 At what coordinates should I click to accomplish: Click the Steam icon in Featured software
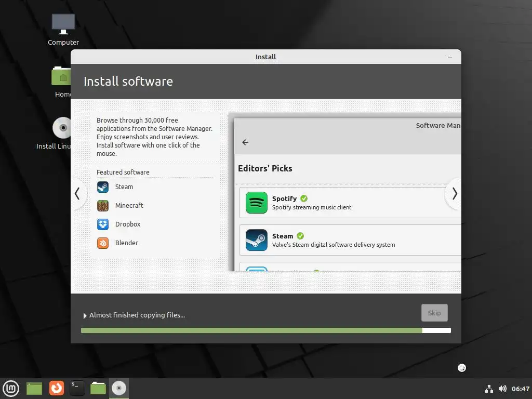click(103, 187)
